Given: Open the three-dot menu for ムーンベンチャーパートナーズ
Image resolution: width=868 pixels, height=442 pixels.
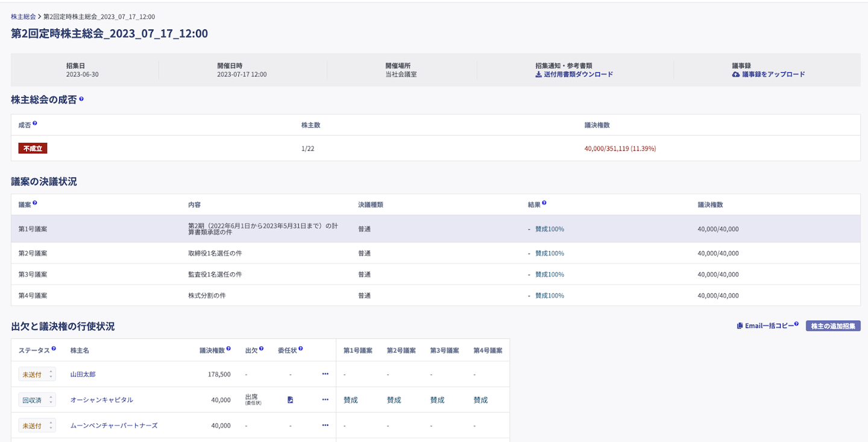Looking at the screenshot, I should pyautogui.click(x=325, y=425).
